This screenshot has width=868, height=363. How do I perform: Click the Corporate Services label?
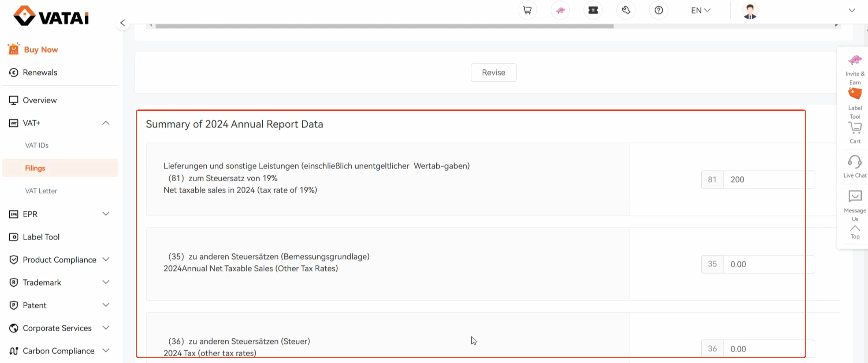(x=57, y=328)
